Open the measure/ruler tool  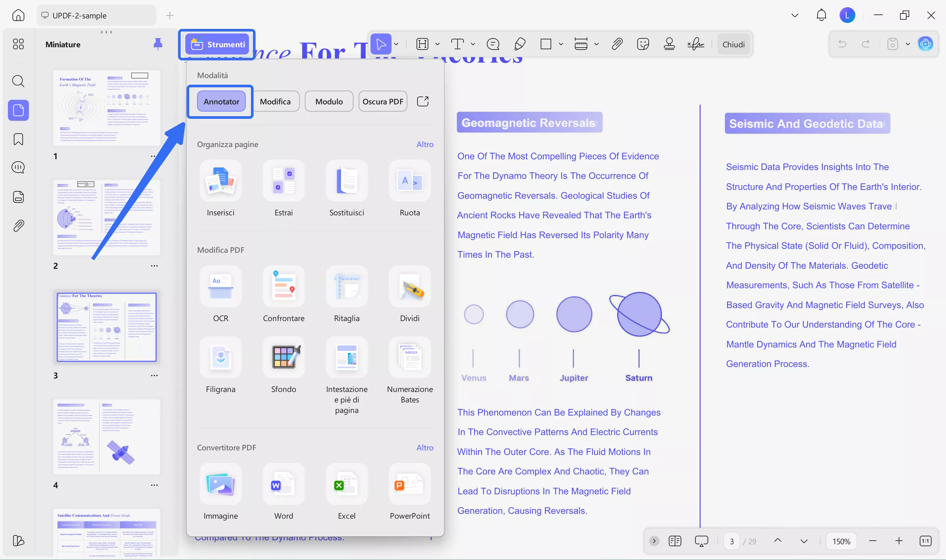point(581,44)
